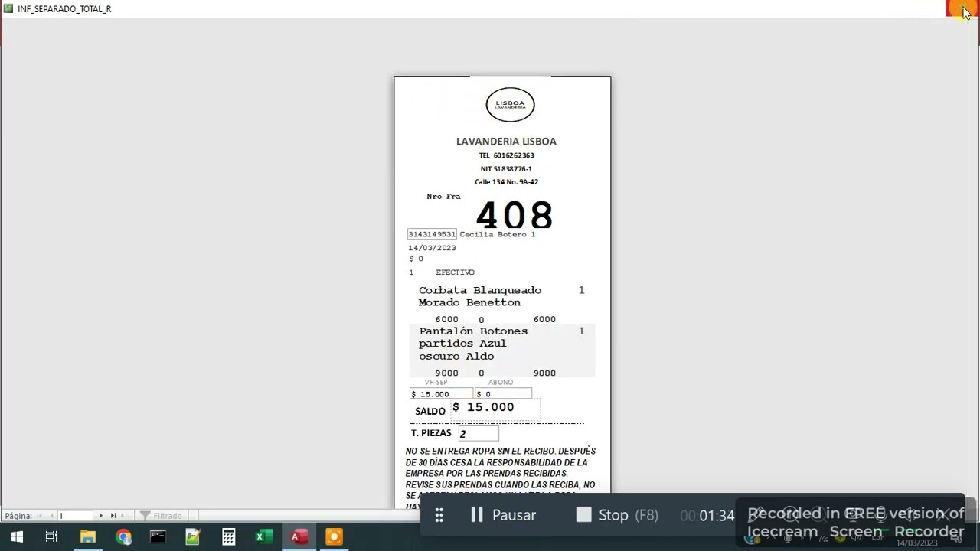Click the EFECTIVO payment text
This screenshot has height=551, width=980.
click(455, 272)
